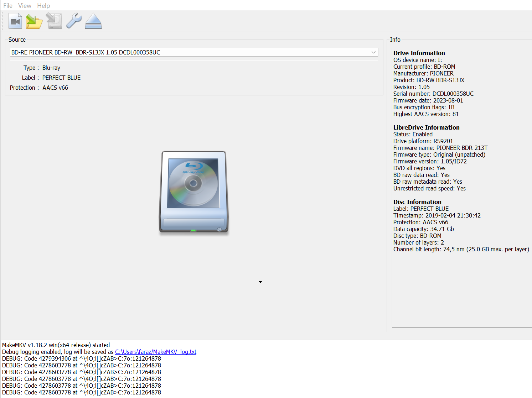532x398 pixels.
Task: Open MakeMKV preferences with the wrench icon
Action: coord(73,21)
